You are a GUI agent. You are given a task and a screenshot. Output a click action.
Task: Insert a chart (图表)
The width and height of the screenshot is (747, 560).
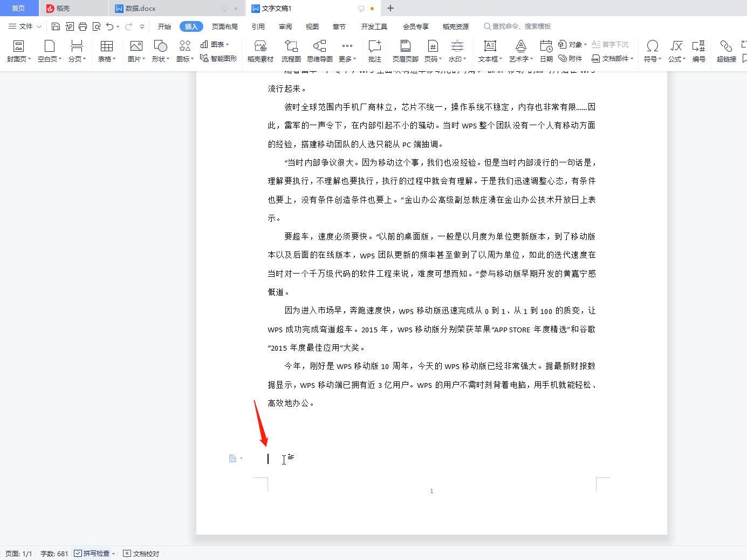(215, 44)
